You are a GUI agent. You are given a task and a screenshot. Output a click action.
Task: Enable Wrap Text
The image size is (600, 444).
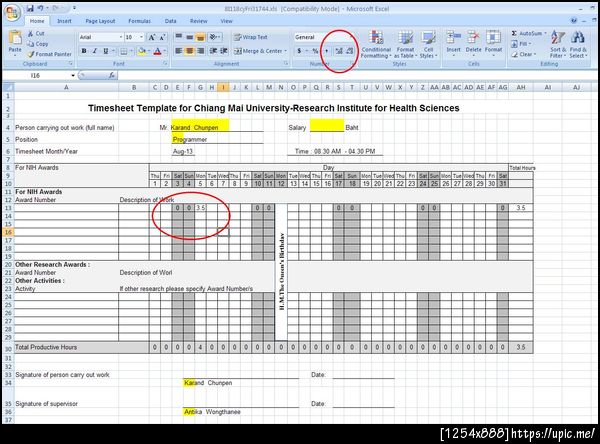point(251,37)
